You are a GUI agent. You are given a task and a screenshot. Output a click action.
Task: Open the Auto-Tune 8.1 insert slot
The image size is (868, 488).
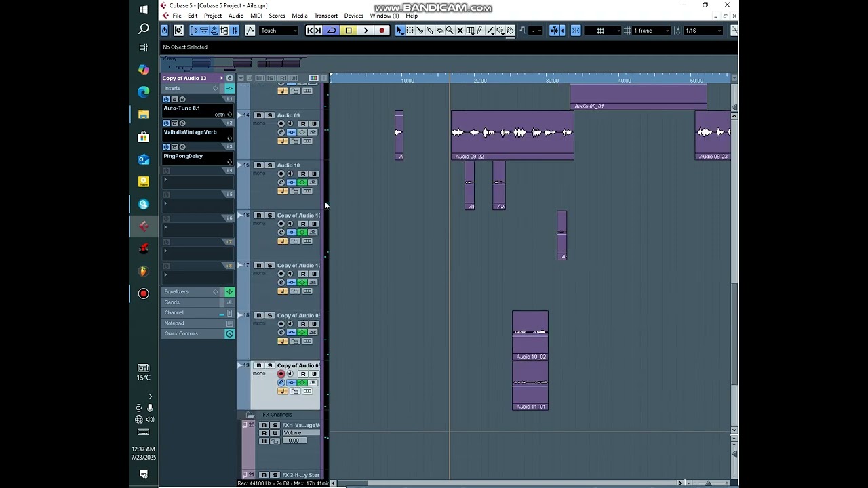tap(197, 111)
